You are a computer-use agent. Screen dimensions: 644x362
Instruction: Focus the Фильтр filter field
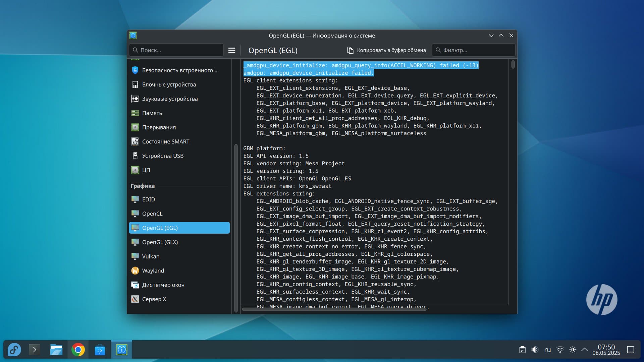point(473,50)
